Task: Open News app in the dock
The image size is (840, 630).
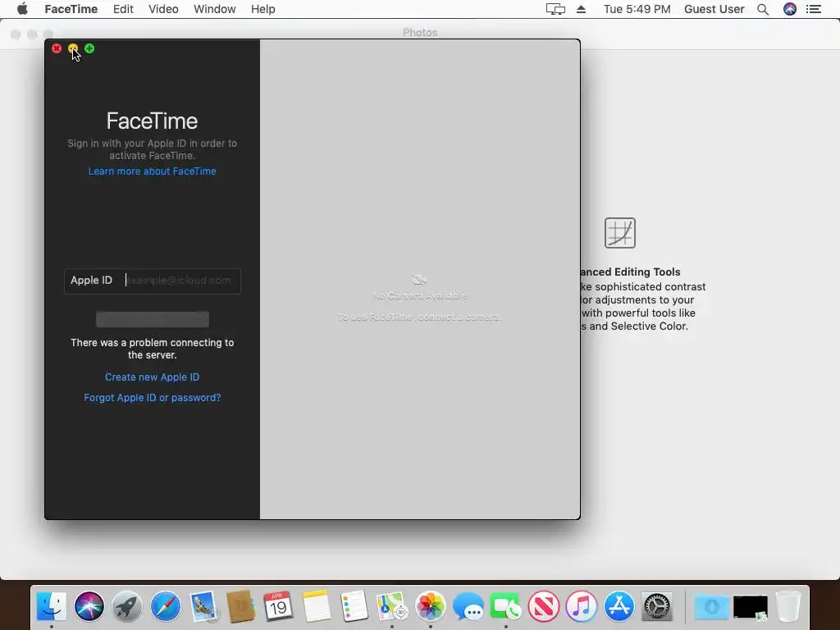Action: tap(543, 606)
